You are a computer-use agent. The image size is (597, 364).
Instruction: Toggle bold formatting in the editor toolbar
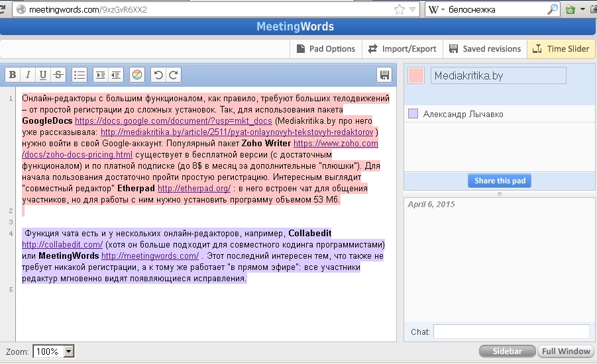pos(13,75)
